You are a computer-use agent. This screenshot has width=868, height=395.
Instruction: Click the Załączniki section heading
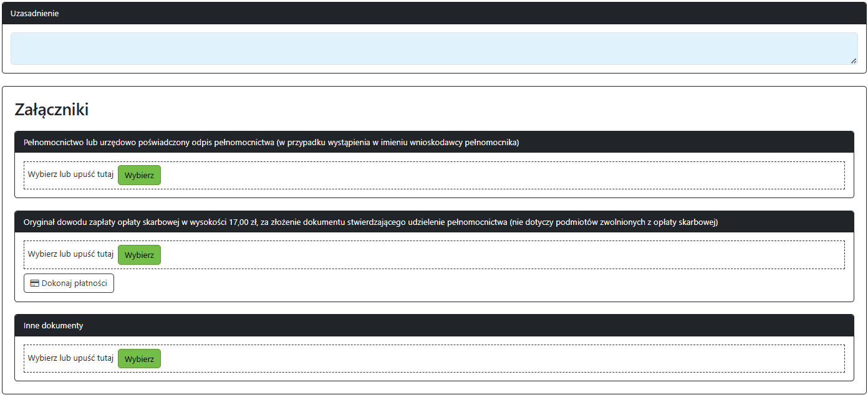point(51,110)
